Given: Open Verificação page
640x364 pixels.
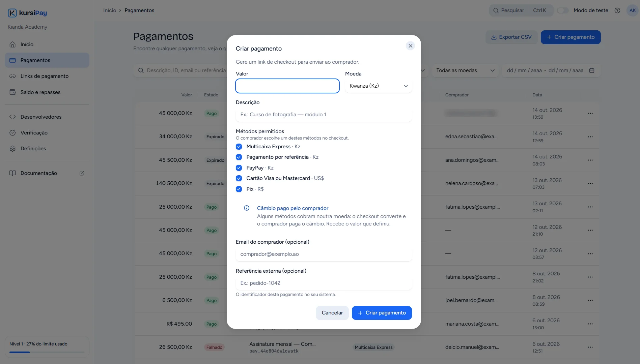Looking at the screenshot, I should pos(47,133).
